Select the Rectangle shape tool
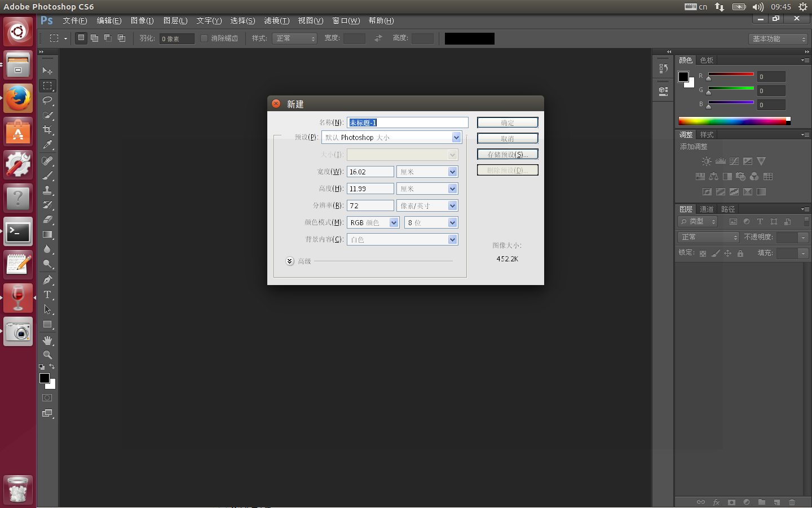This screenshot has height=508, width=812. pyautogui.click(x=47, y=325)
